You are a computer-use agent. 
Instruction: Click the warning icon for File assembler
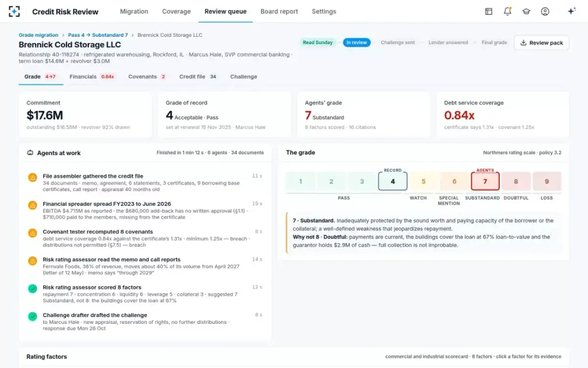pos(32,177)
